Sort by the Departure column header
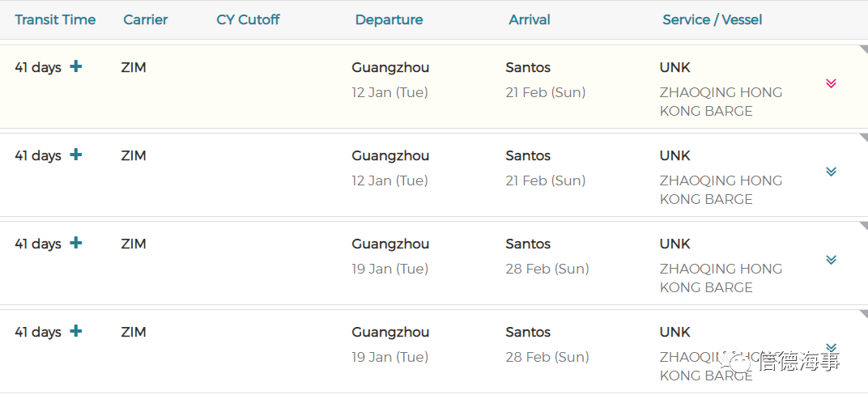The width and height of the screenshot is (868, 399). tap(389, 20)
